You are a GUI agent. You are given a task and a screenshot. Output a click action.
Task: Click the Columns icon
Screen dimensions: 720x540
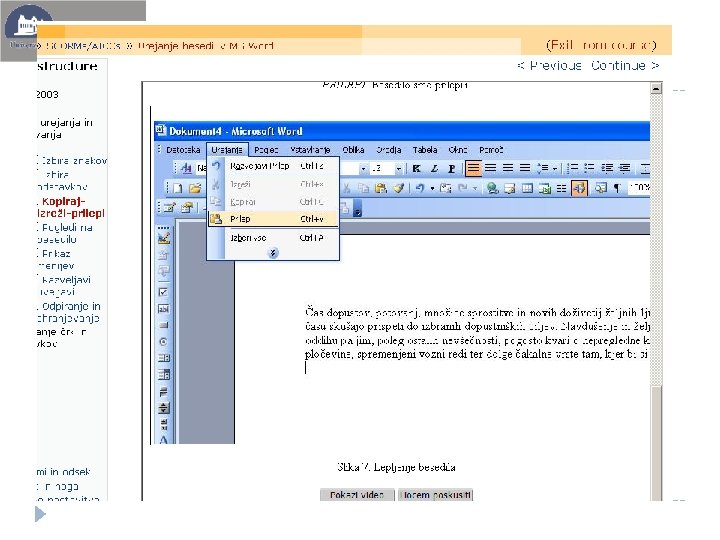click(561, 188)
